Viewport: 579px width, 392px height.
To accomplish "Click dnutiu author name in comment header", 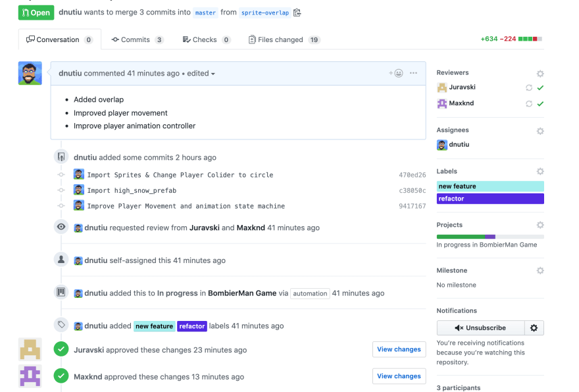I will click(70, 73).
